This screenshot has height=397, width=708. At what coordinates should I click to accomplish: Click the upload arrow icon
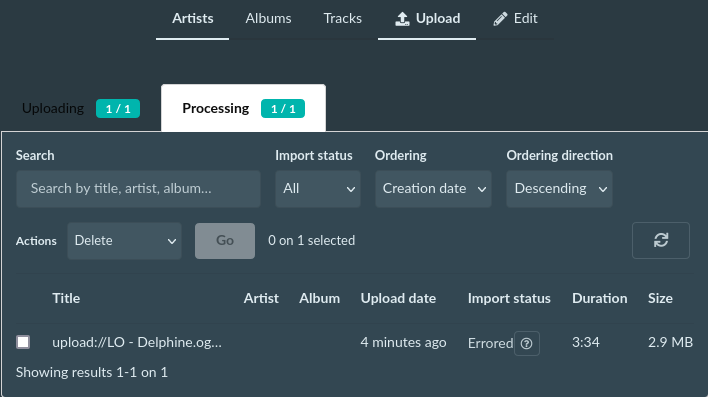pos(402,19)
